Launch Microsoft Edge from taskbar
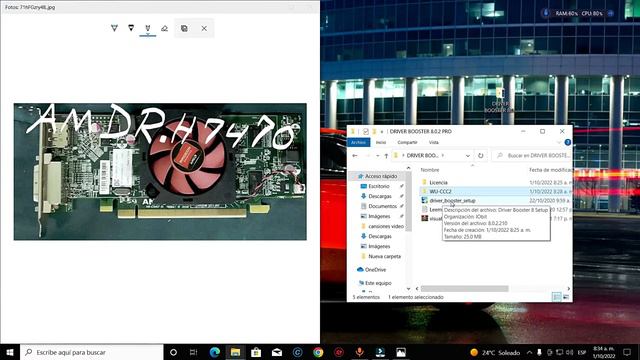This screenshot has width=640, height=360. [x=215, y=352]
